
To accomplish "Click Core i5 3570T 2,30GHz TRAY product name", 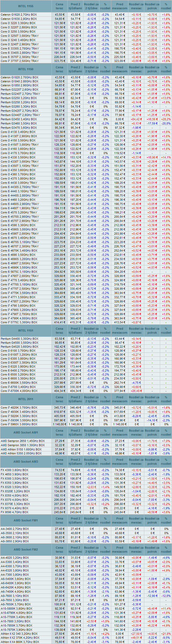I will 20,57.
